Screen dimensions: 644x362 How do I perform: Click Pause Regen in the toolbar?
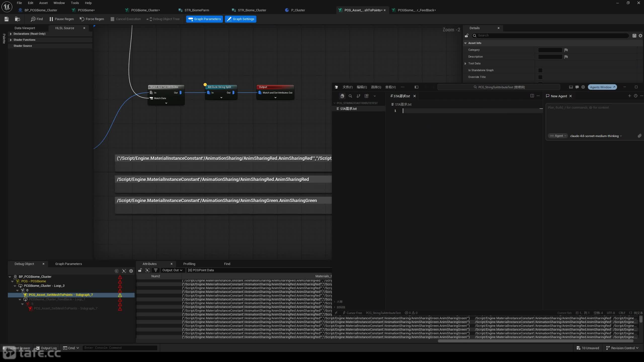pyautogui.click(x=62, y=19)
